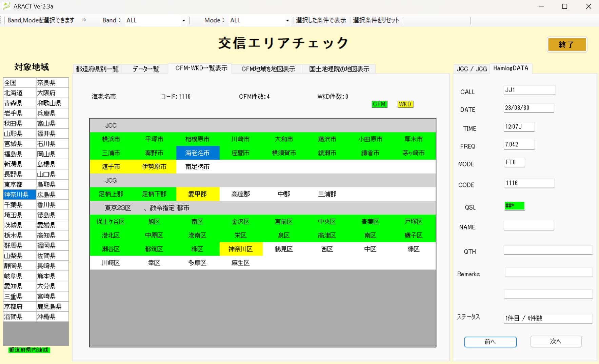
Task: Click the 川崎市 cell
Action: click(241, 139)
